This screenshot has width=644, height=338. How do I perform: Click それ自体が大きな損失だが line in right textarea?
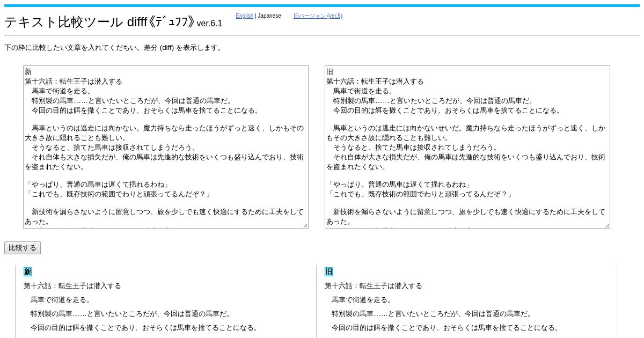coord(466,162)
